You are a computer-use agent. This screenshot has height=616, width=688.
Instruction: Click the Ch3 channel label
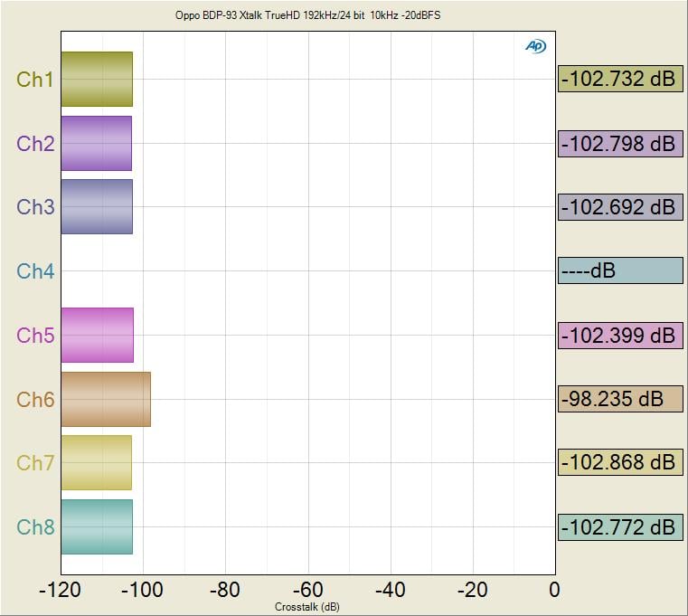[35, 207]
